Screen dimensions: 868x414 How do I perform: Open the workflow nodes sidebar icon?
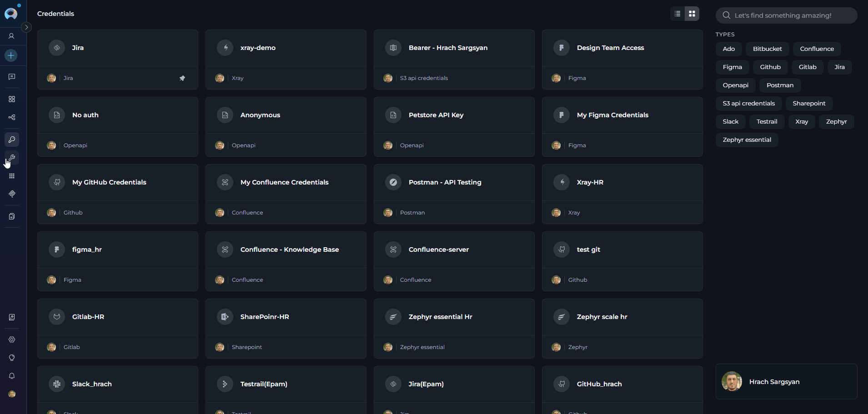[x=12, y=117]
